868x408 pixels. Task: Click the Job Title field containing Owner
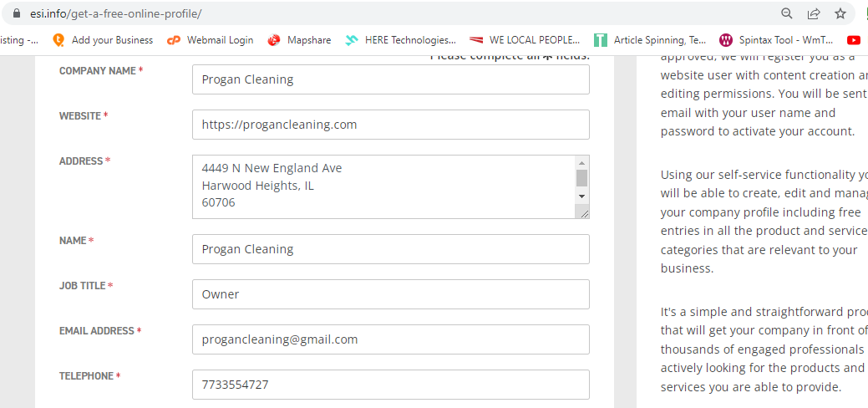[x=391, y=294]
